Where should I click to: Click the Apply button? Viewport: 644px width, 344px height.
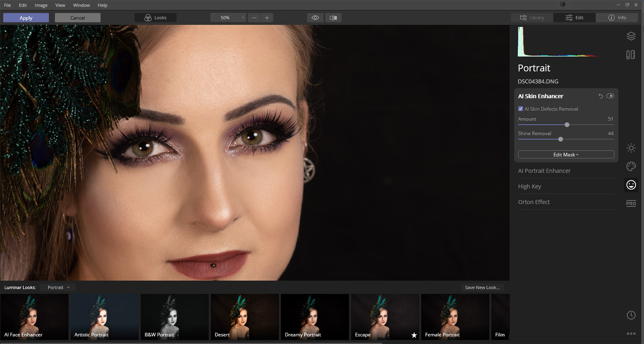tap(26, 18)
